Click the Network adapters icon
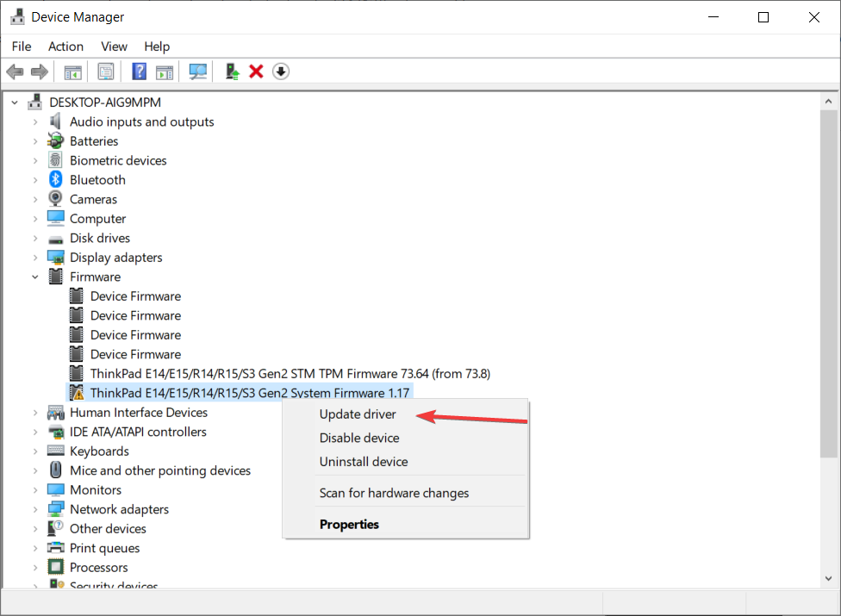841x616 pixels. click(56, 509)
